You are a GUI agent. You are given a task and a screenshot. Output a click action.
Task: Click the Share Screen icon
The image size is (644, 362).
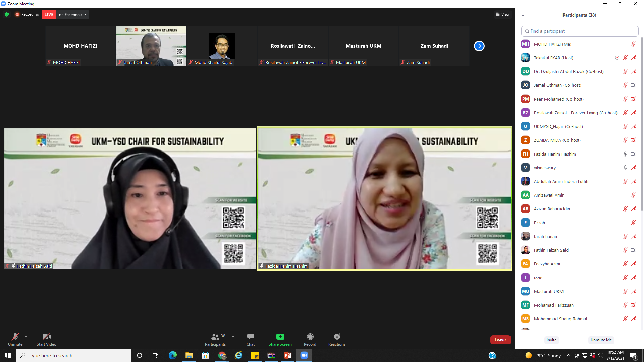pos(280,337)
